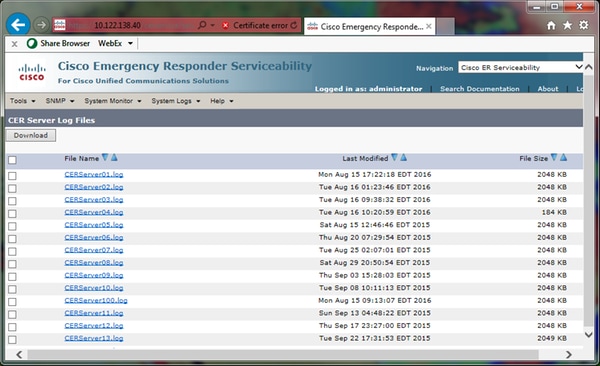Close the Cisco Emergency Responder tab
The image size is (600, 366).
click(429, 26)
